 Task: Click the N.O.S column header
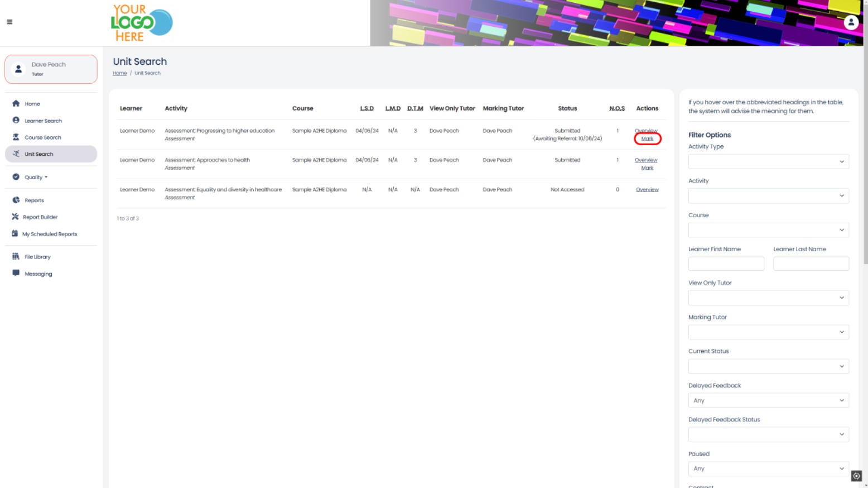[x=617, y=108]
